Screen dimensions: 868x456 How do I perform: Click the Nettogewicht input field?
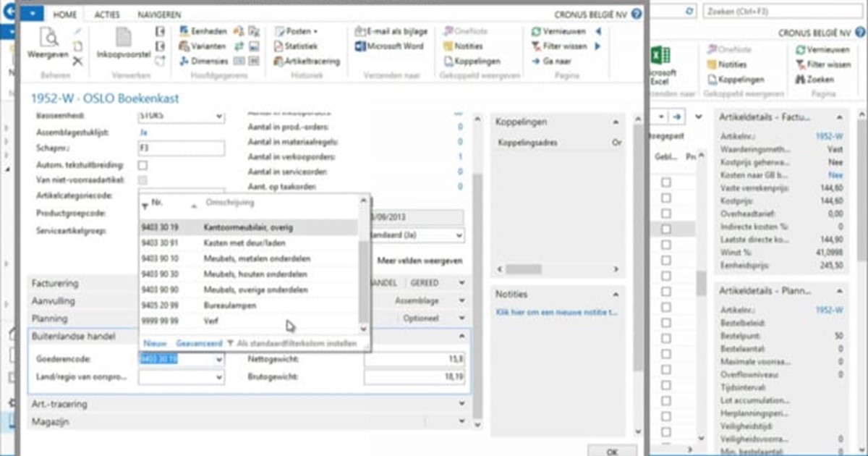(x=415, y=359)
